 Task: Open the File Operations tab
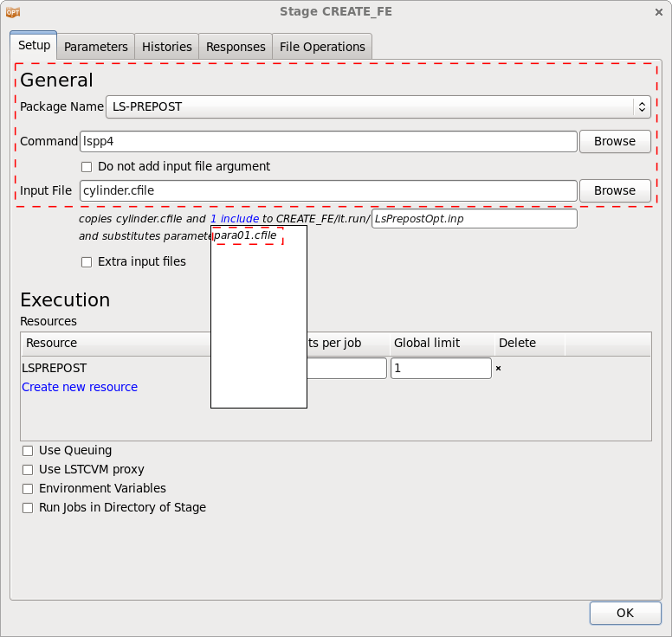[322, 46]
